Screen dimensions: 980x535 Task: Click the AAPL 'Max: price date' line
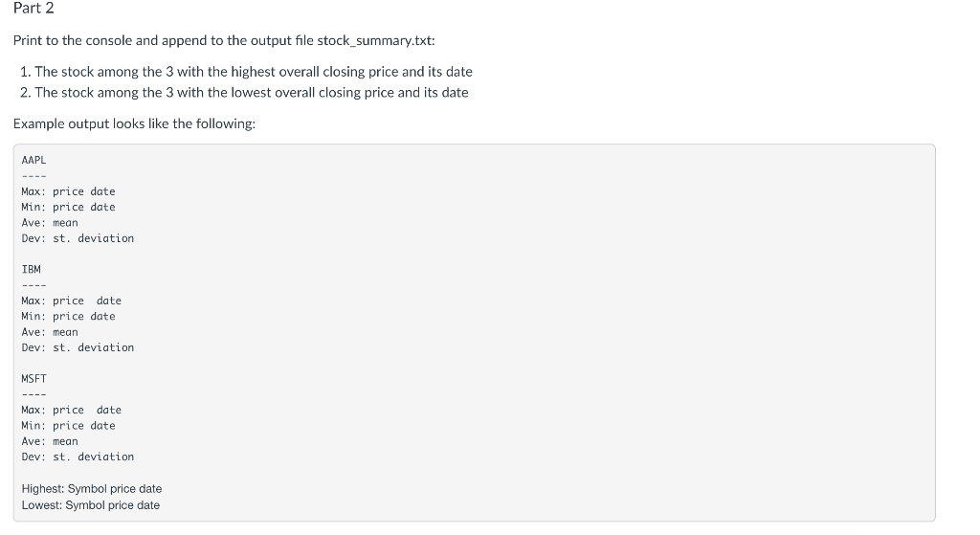[68, 191]
